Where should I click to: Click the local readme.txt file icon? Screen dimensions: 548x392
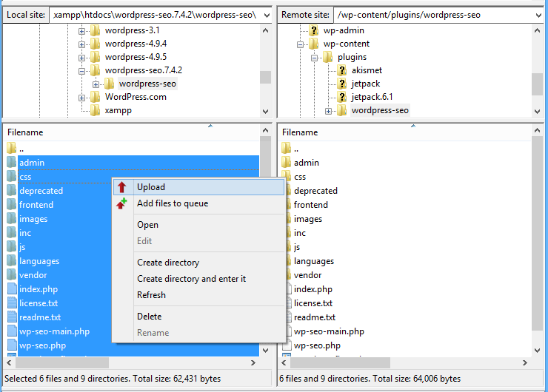(12, 317)
